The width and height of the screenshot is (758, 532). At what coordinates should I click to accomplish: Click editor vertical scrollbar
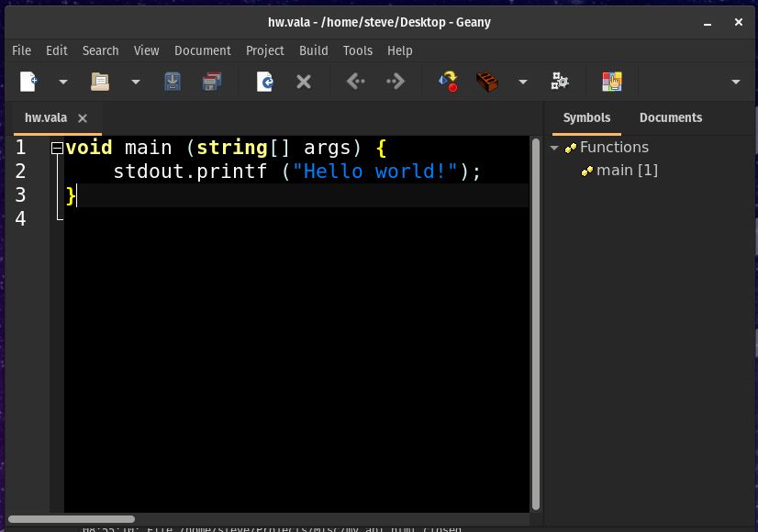coord(536,324)
